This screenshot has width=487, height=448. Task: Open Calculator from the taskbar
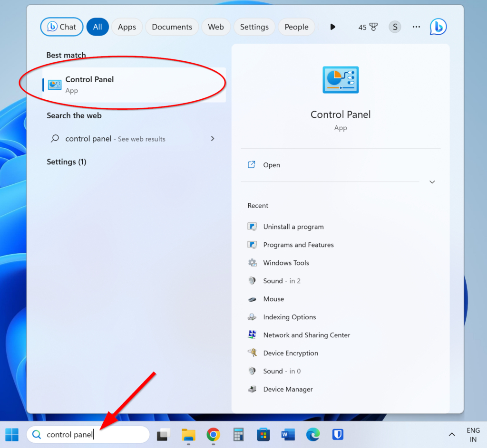pyautogui.click(x=238, y=434)
